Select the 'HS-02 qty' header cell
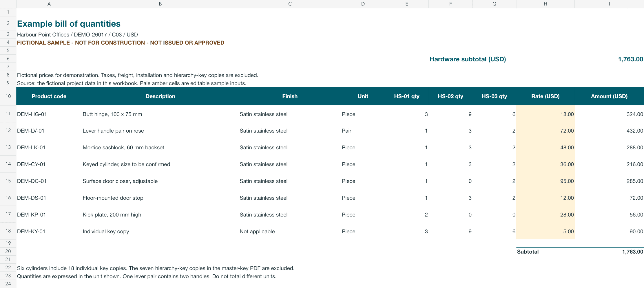The height and width of the screenshot is (288, 644). point(450,96)
